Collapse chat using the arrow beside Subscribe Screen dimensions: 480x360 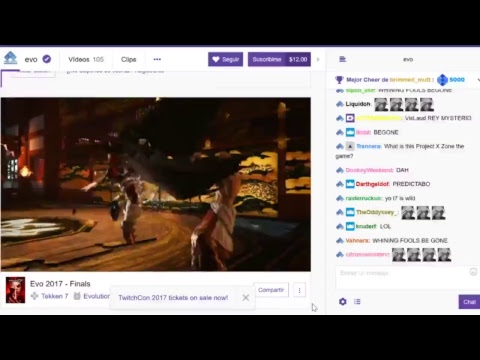[318, 60]
